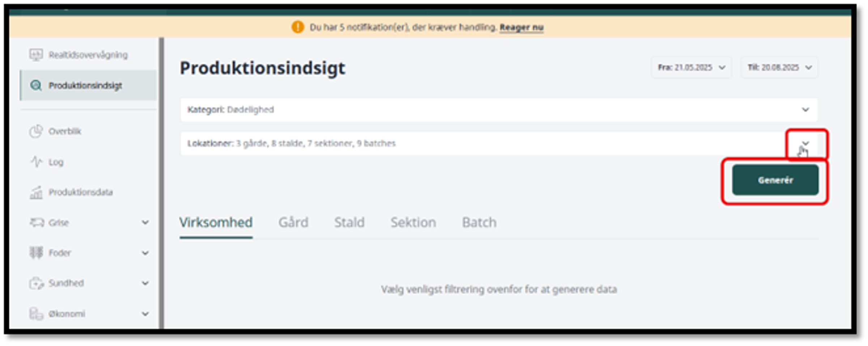Open the Fra: 21.05.2025 date dropdown
The width and height of the screenshot is (868, 346).
[692, 68]
